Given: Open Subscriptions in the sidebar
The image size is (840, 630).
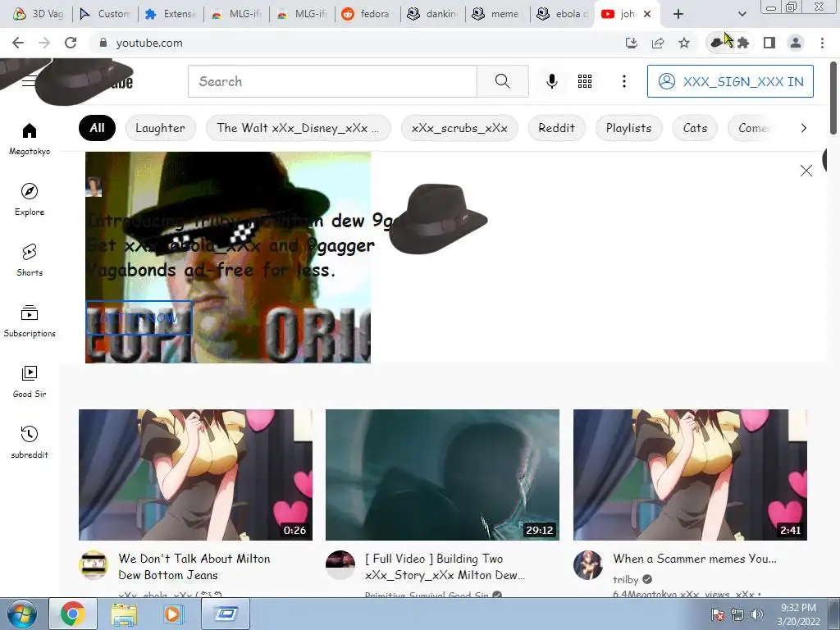Looking at the screenshot, I should (x=30, y=321).
